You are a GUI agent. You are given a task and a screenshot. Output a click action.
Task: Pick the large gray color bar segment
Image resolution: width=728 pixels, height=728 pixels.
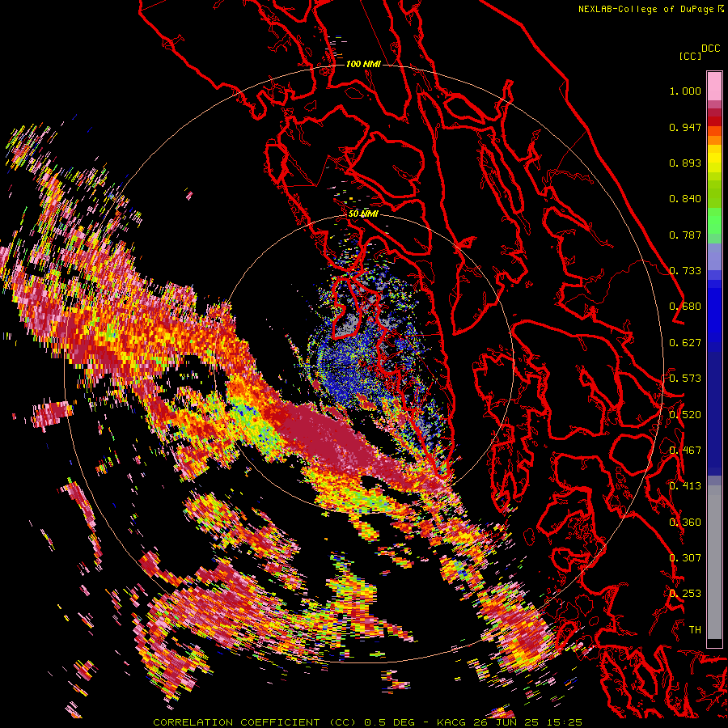[714, 562]
